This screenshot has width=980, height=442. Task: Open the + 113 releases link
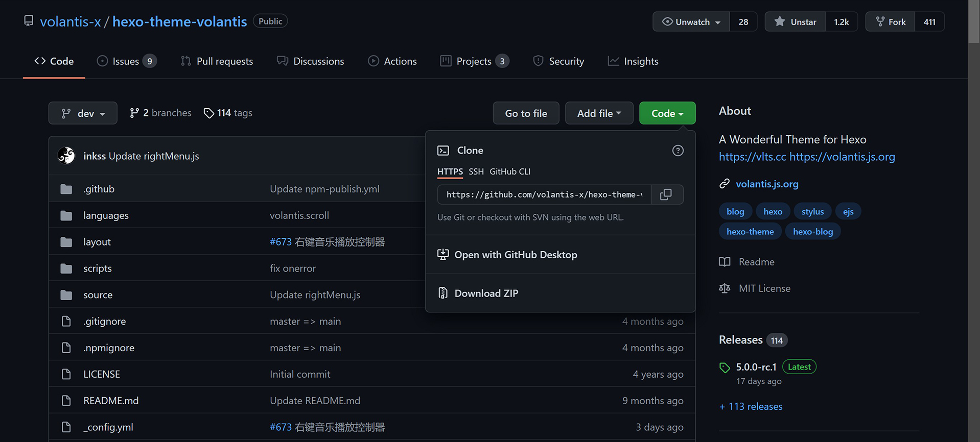pos(751,406)
